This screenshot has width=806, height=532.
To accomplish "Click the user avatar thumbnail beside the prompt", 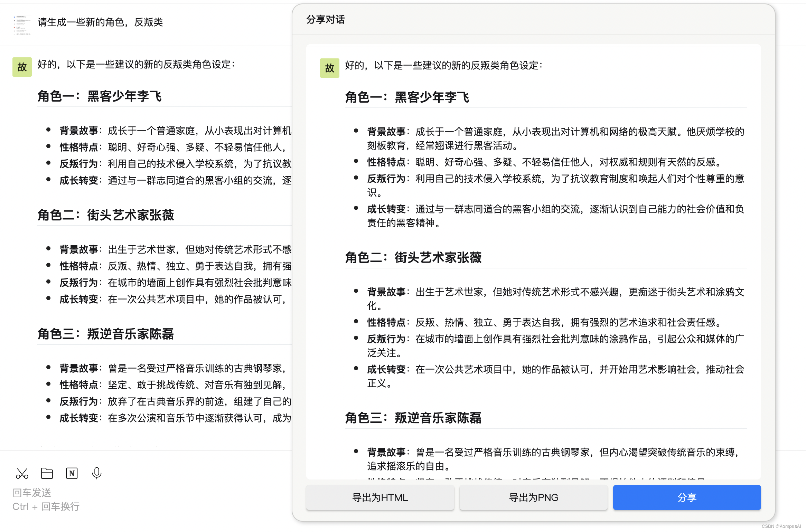I will click(22, 25).
